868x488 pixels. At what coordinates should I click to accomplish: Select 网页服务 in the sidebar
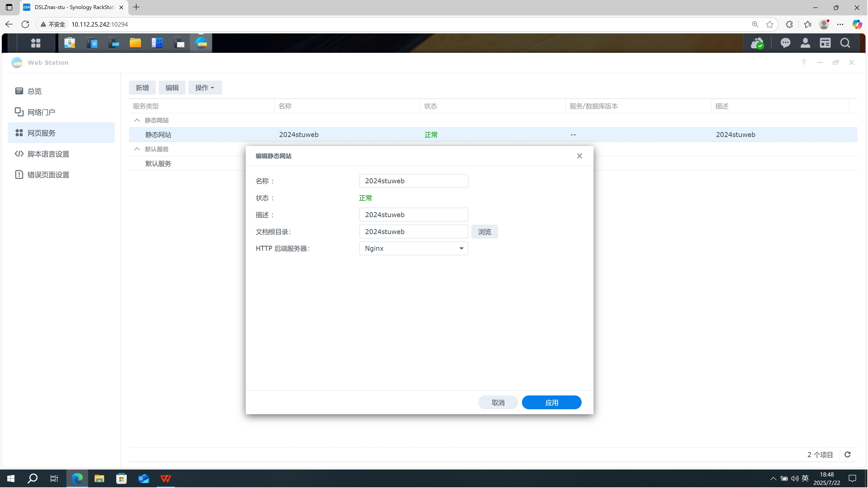[61, 133]
